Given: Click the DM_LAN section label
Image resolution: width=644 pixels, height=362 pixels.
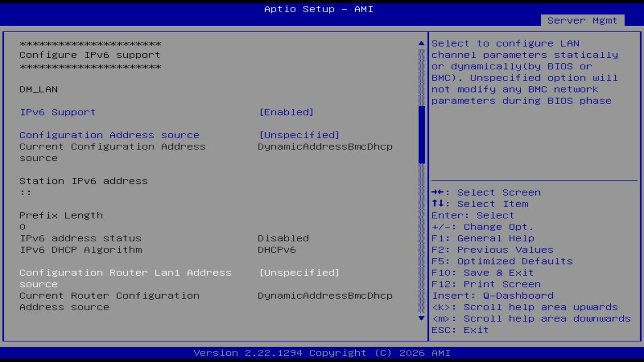Looking at the screenshot, I should pyautogui.click(x=38, y=89).
